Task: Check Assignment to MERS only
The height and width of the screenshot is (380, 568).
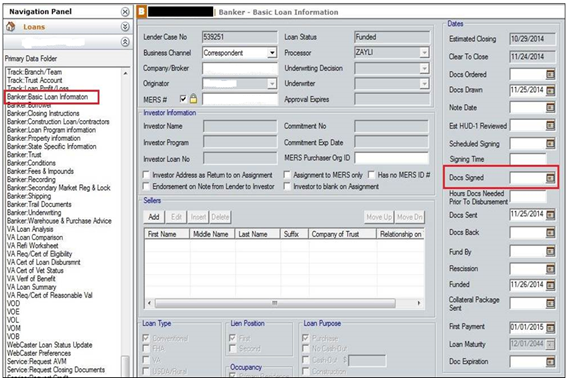Action: pyautogui.click(x=287, y=175)
